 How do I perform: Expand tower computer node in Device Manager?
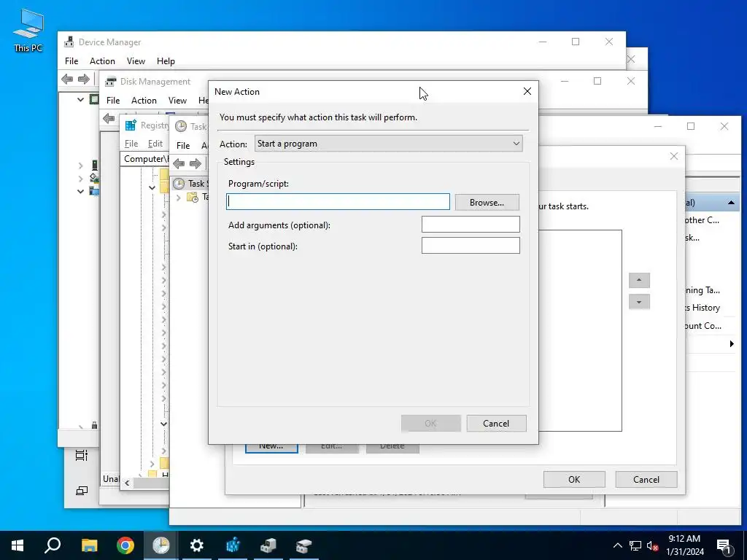pos(80,166)
